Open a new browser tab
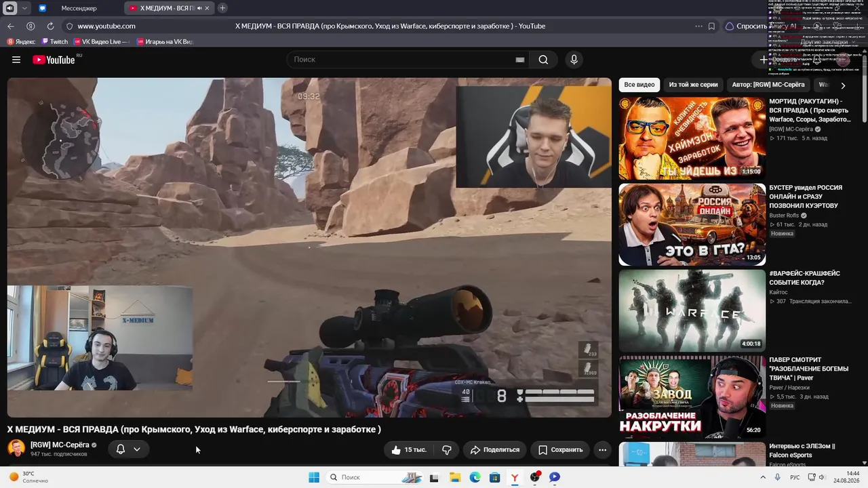 point(222,8)
